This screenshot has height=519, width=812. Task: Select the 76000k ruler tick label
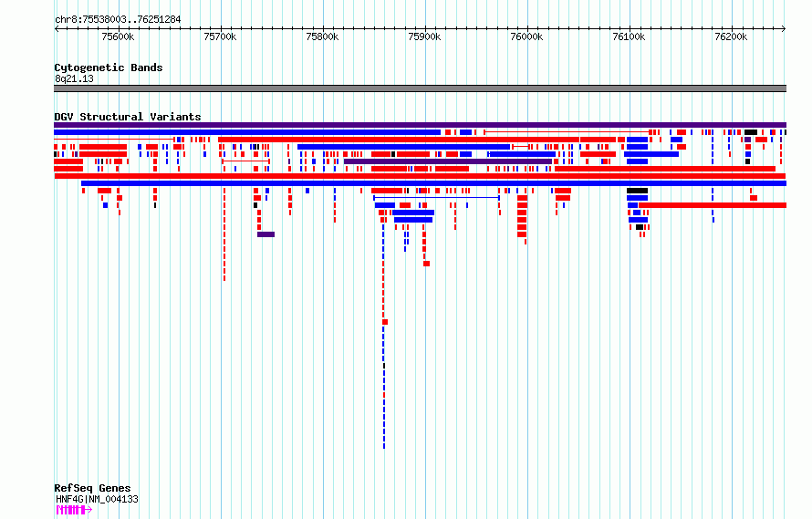tap(526, 36)
